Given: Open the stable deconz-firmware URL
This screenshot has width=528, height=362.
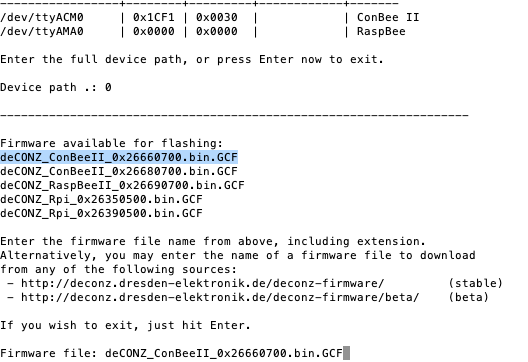Looking at the screenshot, I should (x=202, y=283).
